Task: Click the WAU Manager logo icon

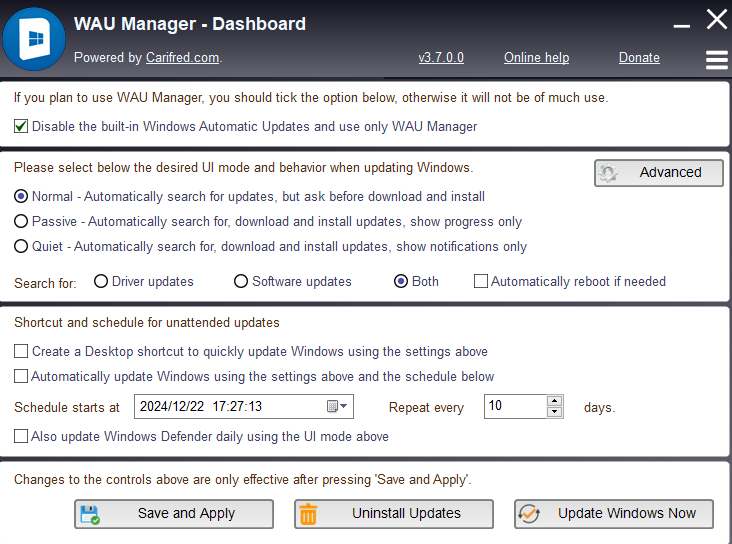Action: click(34, 39)
